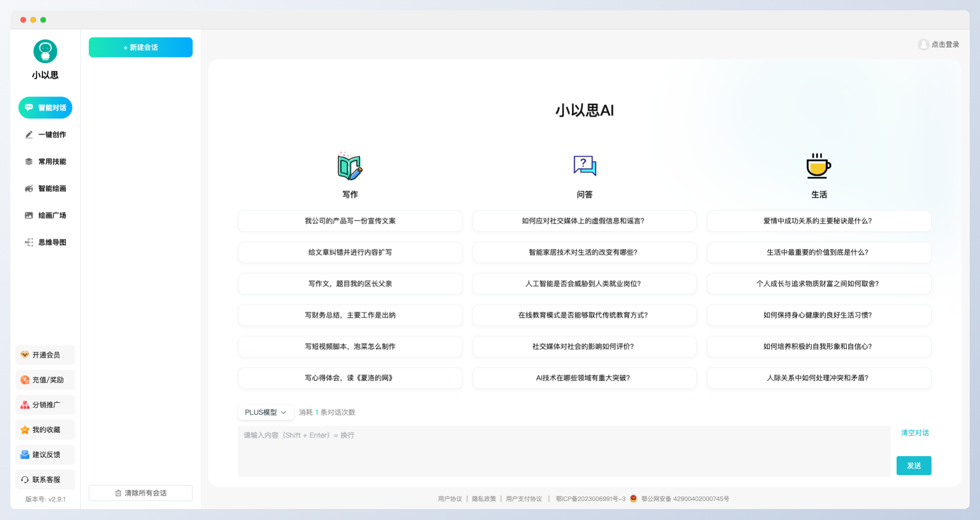Select the 问答 suggestion category
This screenshot has height=520, width=980.
(584, 195)
